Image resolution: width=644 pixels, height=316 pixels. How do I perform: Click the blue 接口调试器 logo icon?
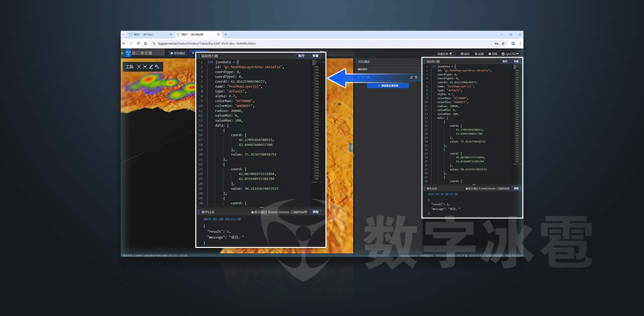pos(128,53)
